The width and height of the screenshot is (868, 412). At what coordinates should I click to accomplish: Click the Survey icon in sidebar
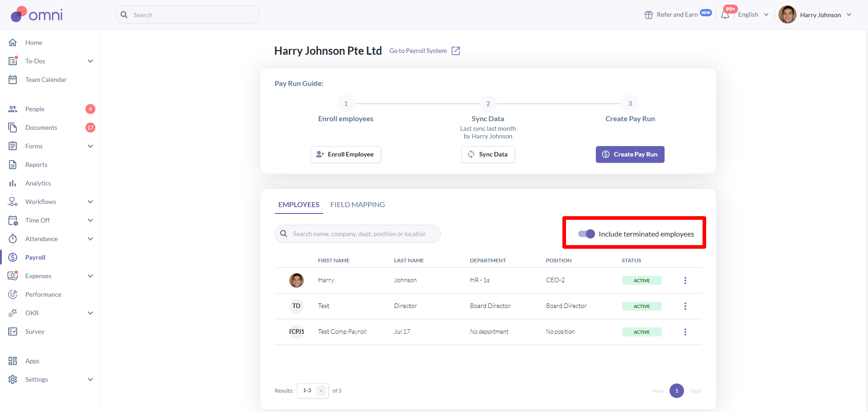coord(13,331)
